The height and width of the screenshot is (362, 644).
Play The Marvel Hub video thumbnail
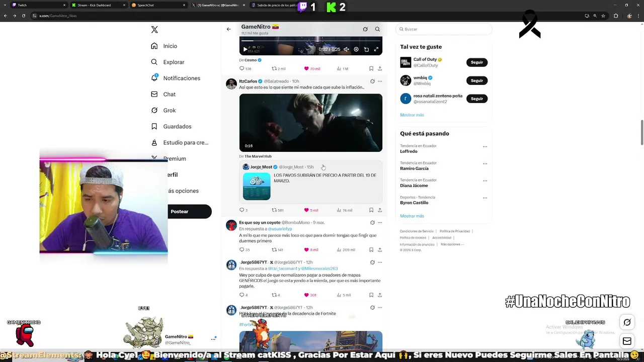coord(310,123)
